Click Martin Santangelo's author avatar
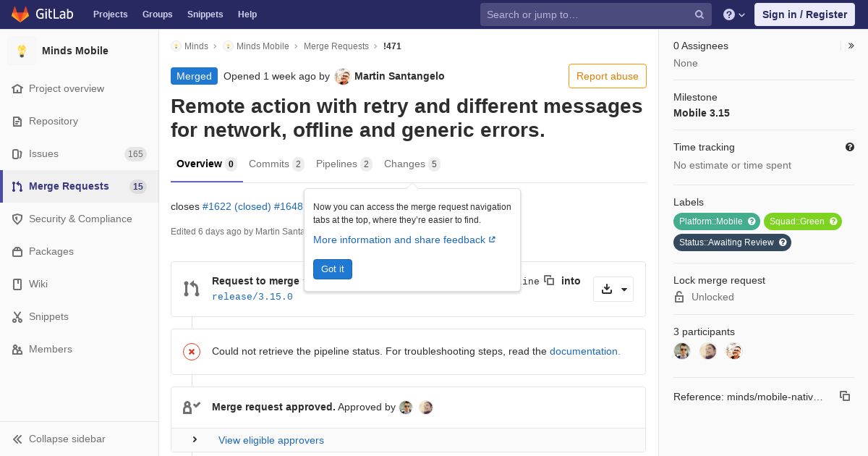Viewport: 868px width, 456px height. [342, 77]
